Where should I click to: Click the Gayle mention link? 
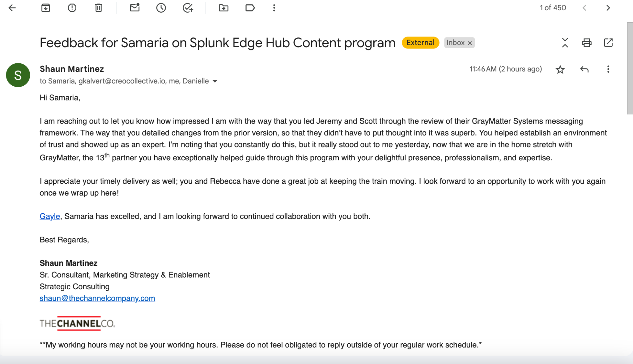click(x=49, y=216)
